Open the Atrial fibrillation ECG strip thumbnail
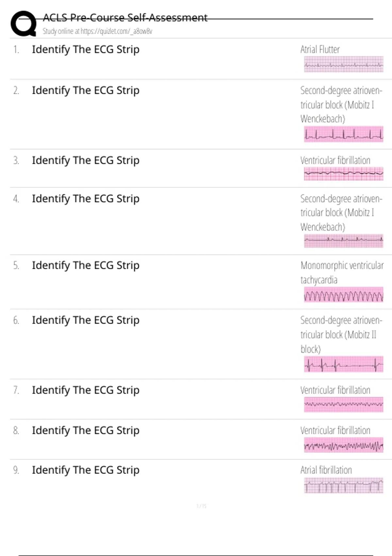 tap(343, 485)
